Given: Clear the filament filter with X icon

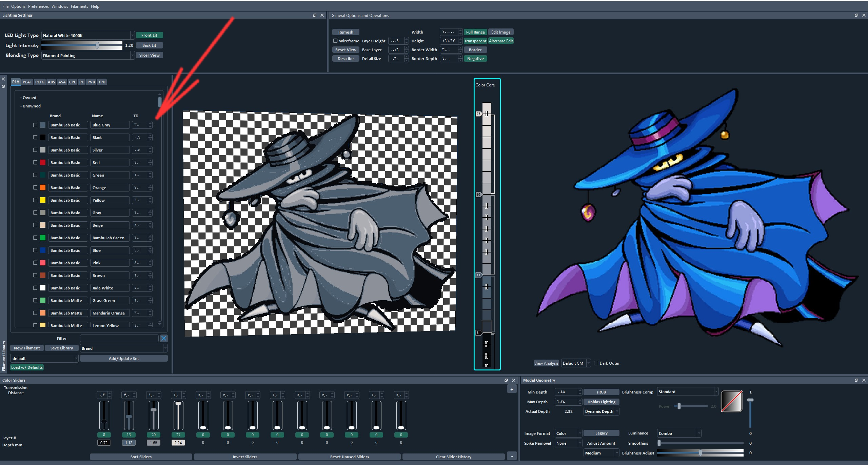Looking at the screenshot, I should point(164,338).
